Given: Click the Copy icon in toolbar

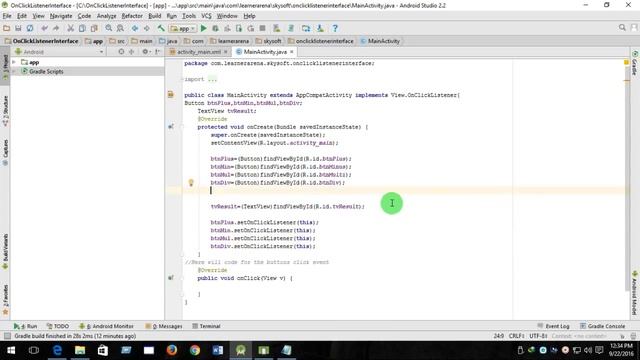Looking at the screenshot, I should (82, 28).
